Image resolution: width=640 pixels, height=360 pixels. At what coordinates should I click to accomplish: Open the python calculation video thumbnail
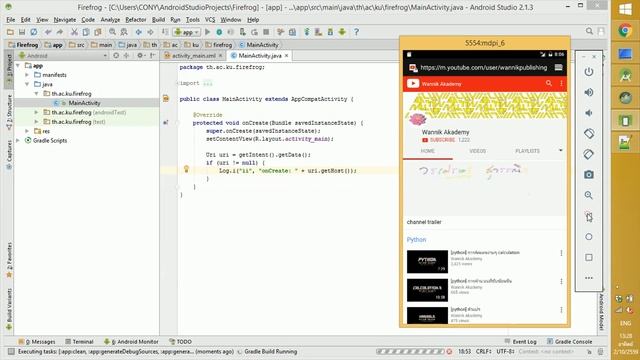pos(427,262)
